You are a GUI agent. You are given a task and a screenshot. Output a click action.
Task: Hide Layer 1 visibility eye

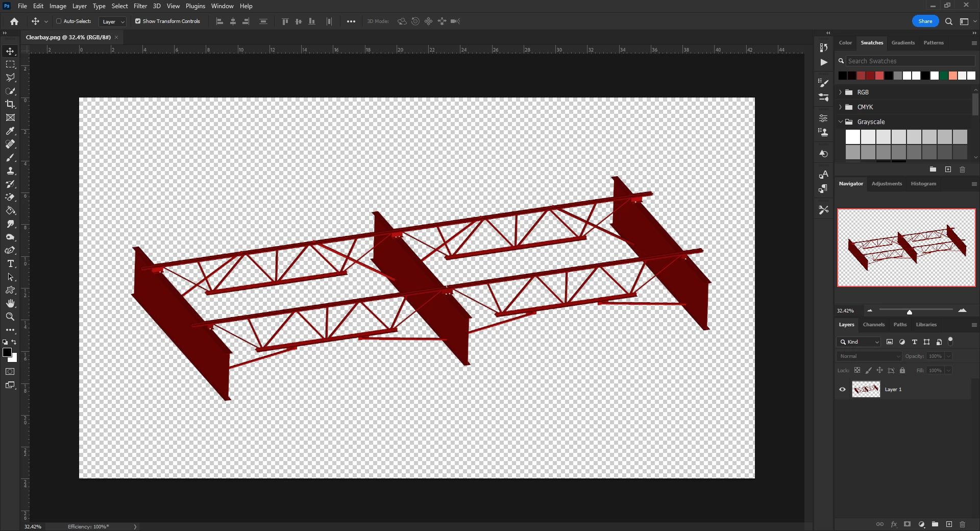[843, 390]
